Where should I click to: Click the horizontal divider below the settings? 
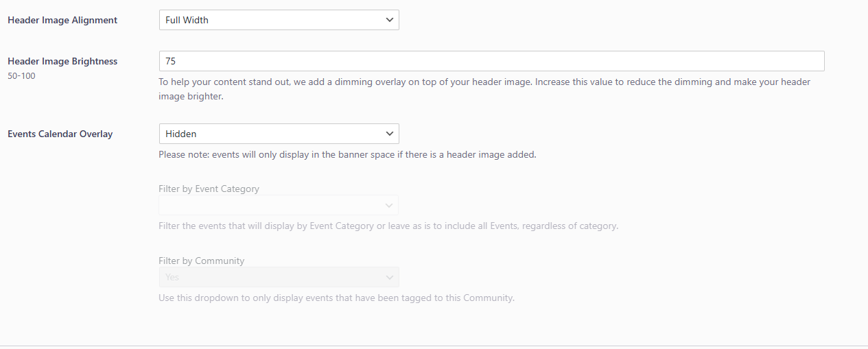pyautogui.click(x=434, y=346)
